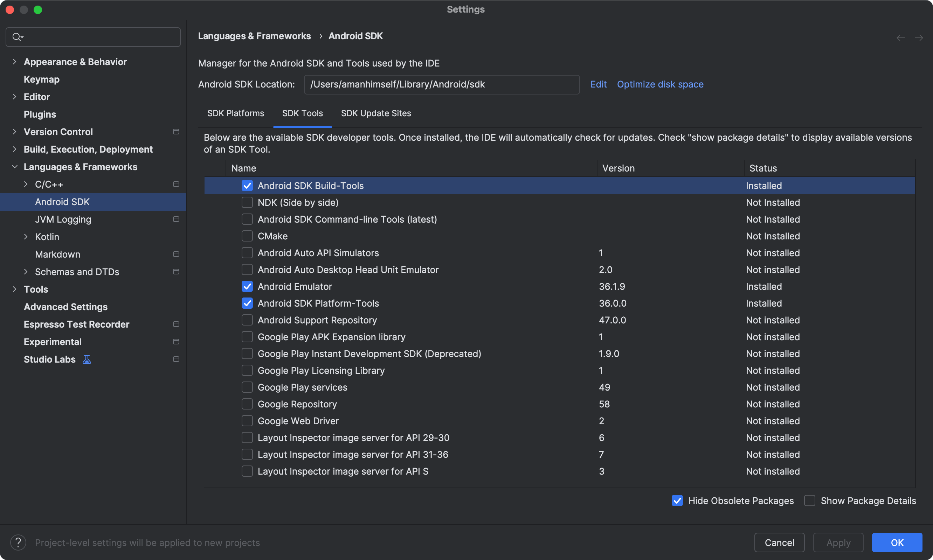Image resolution: width=933 pixels, height=560 pixels.
Task: Expand the Appearance & Behavior section
Action: [15, 62]
